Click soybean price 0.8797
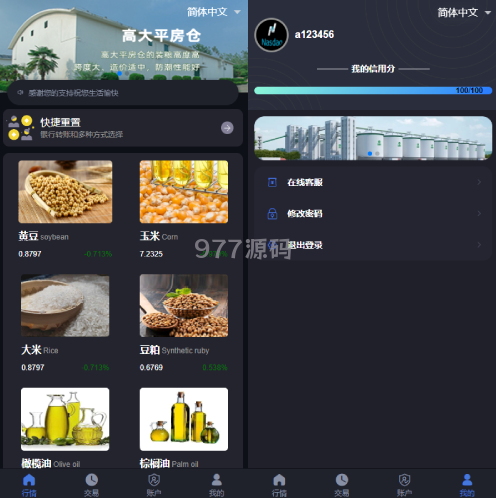The image size is (496, 498). click(30, 254)
